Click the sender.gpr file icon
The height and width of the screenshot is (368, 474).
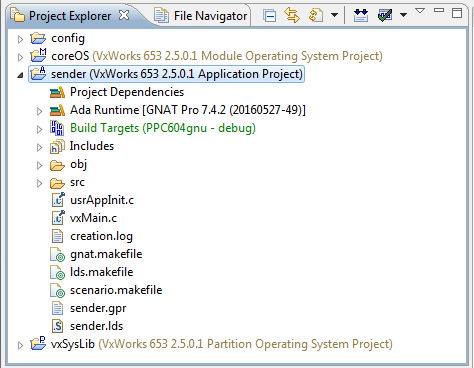(57, 308)
